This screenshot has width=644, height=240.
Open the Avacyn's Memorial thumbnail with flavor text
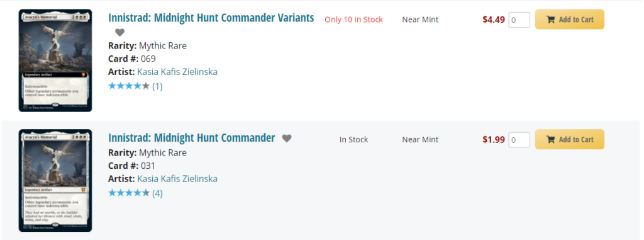pyautogui.click(x=55, y=180)
